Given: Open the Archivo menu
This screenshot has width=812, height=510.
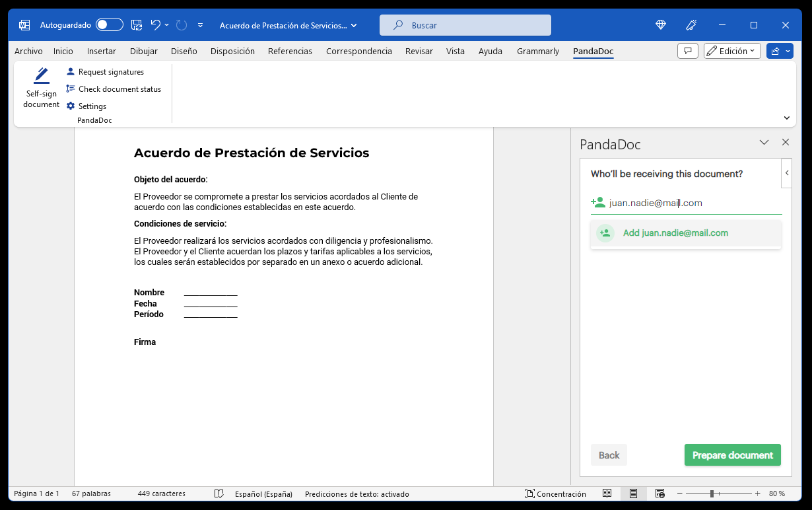Looking at the screenshot, I should point(28,51).
